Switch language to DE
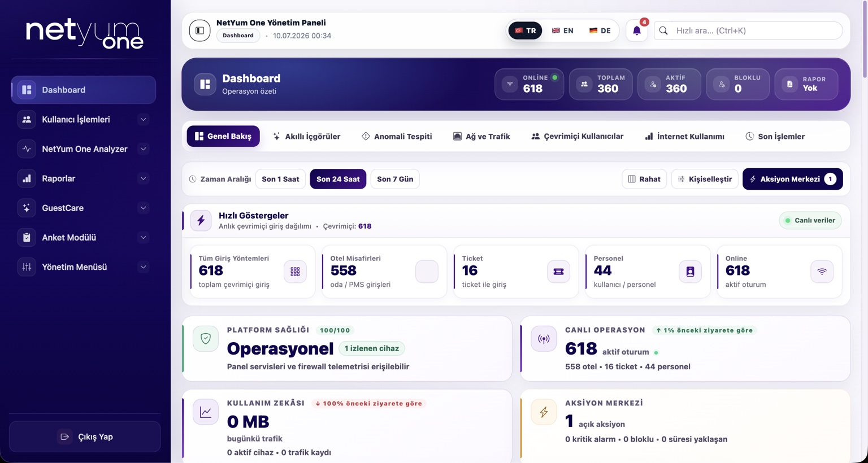 [x=600, y=30]
